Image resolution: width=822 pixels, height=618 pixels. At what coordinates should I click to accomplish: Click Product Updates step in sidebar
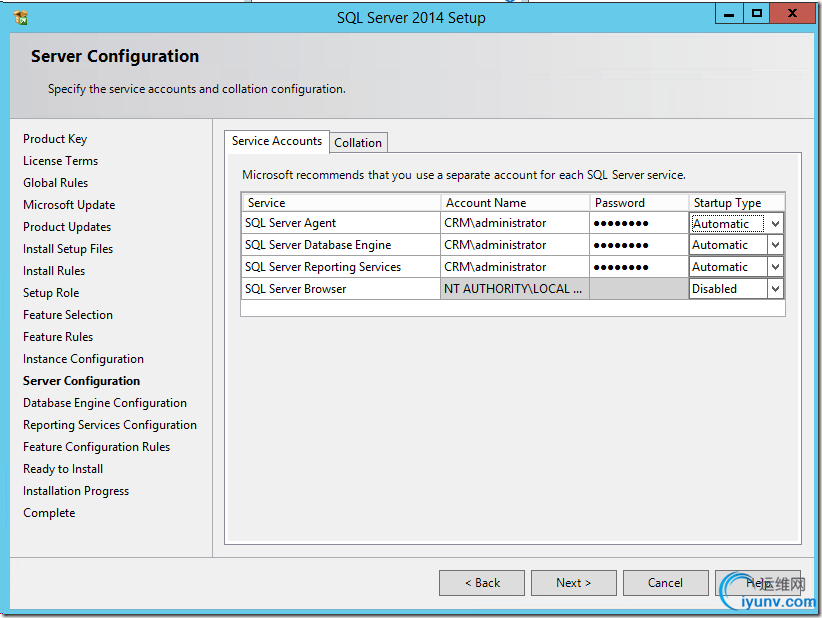tap(67, 227)
